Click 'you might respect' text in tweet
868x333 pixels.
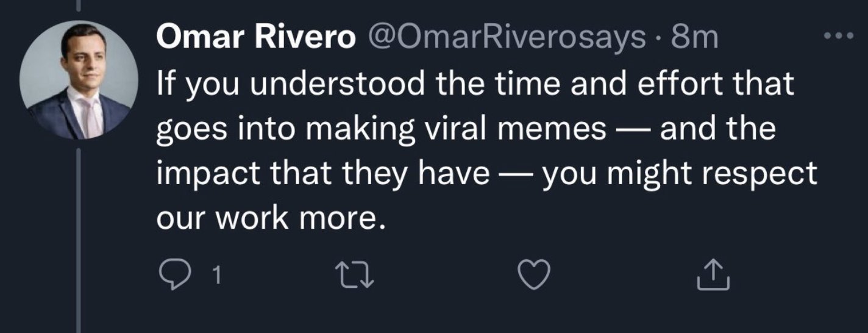tap(678, 175)
